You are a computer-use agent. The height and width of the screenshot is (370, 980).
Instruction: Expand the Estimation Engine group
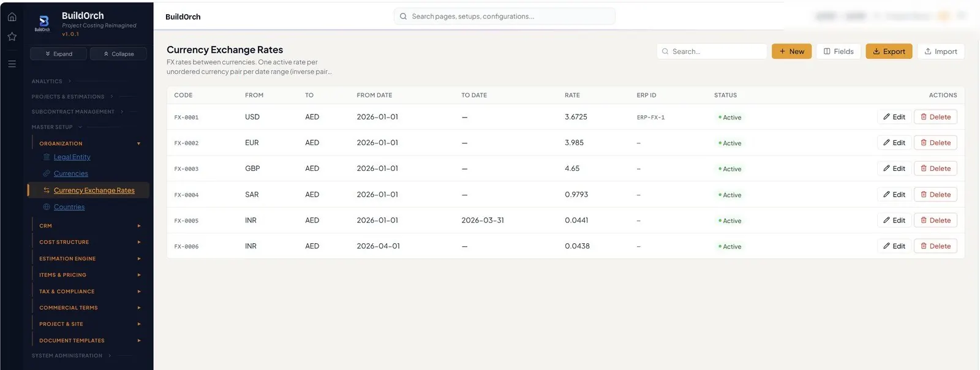90,259
